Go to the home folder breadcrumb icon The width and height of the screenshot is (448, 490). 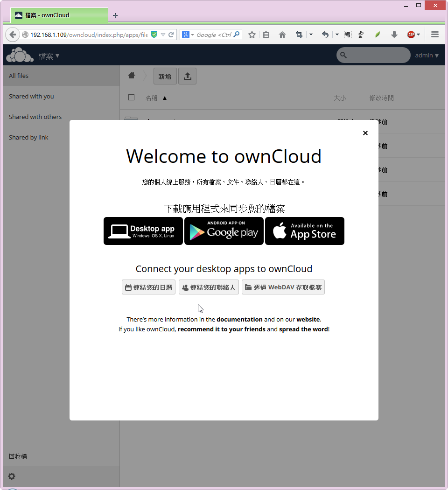pos(132,76)
